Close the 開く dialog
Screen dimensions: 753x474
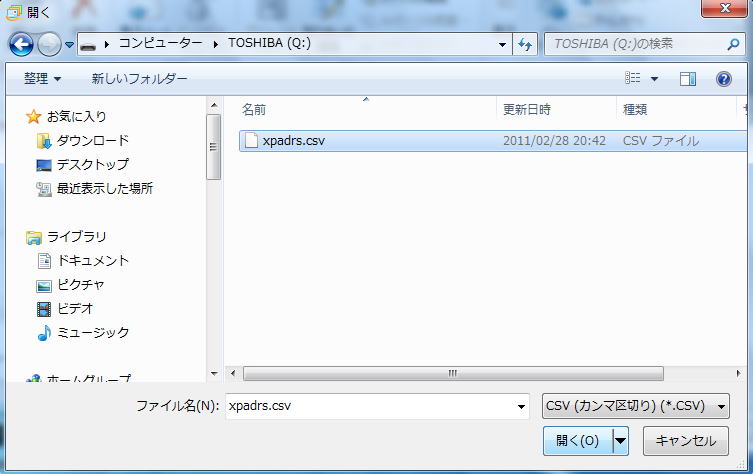pos(725,9)
